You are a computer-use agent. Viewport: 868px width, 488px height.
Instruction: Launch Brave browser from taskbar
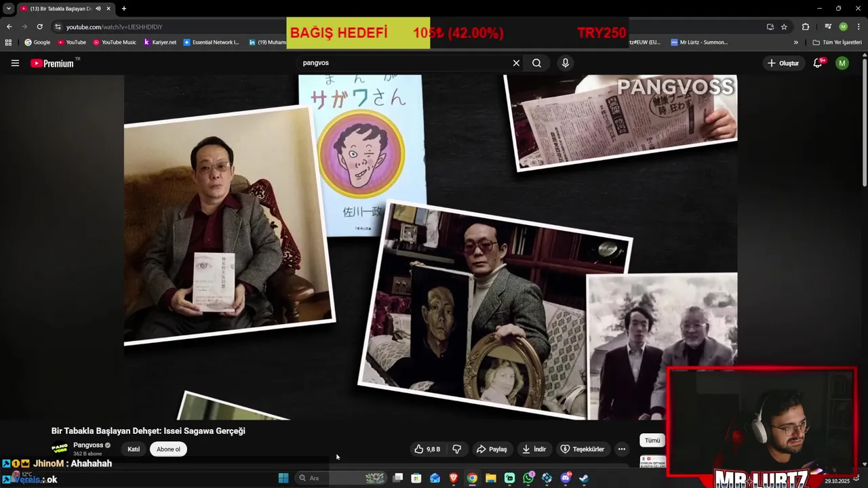[x=454, y=478]
